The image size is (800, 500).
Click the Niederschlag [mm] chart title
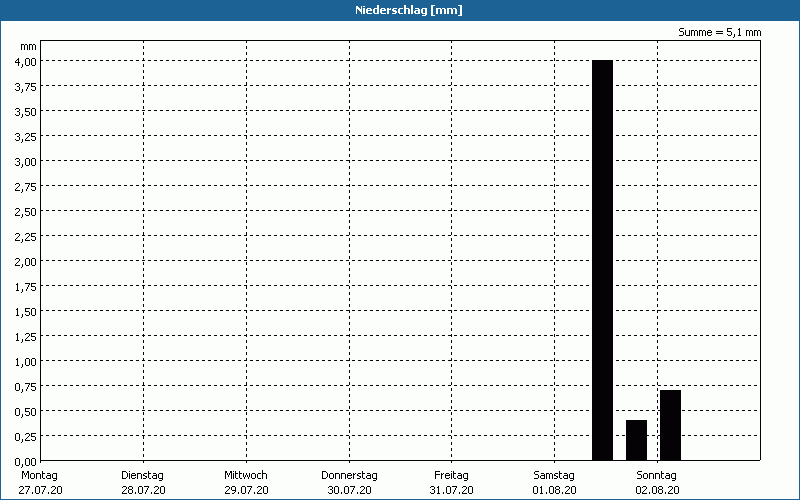(x=409, y=10)
